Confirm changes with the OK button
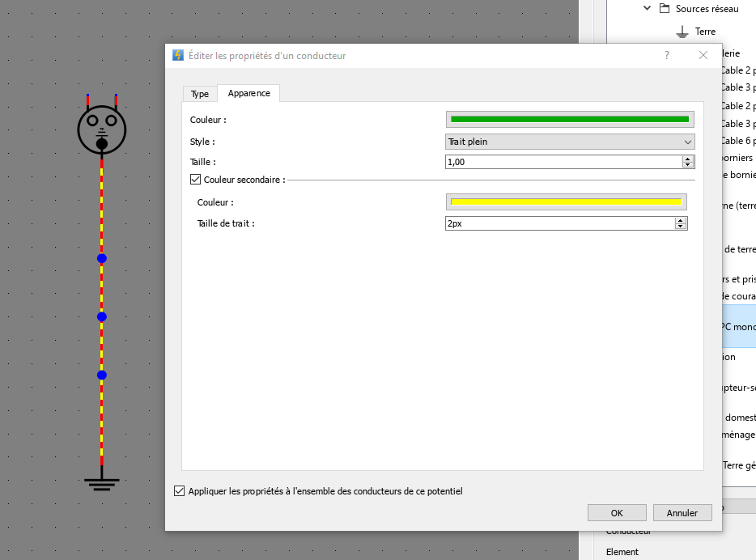Viewport: 756px width, 560px height. (617, 512)
